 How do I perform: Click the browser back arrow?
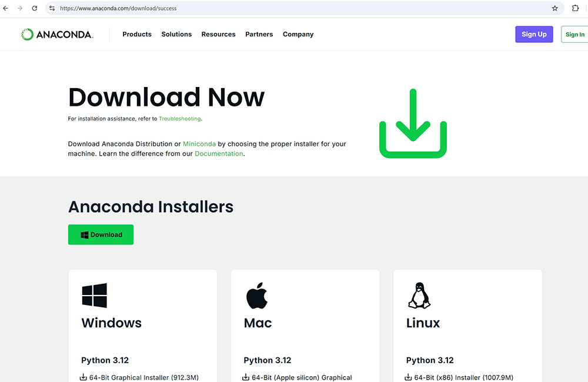(6, 8)
